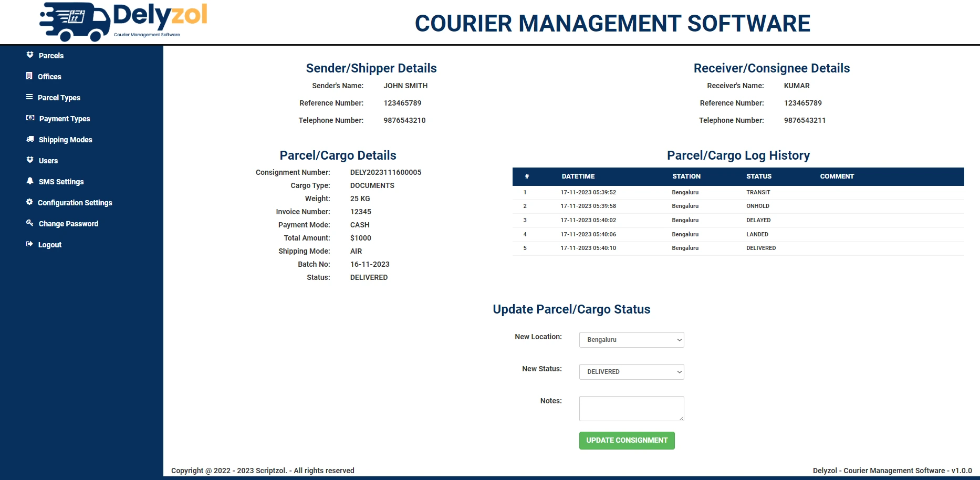Select DELIVERED status in log row 5
The image size is (980, 480).
[761, 248]
